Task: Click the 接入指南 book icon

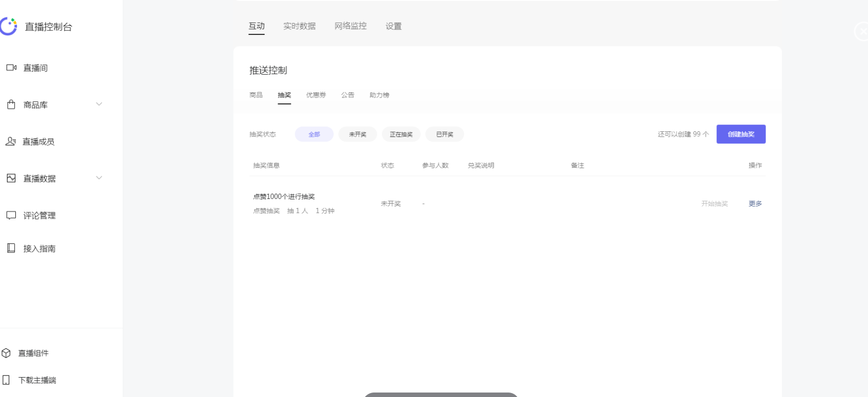Action: 11,248
